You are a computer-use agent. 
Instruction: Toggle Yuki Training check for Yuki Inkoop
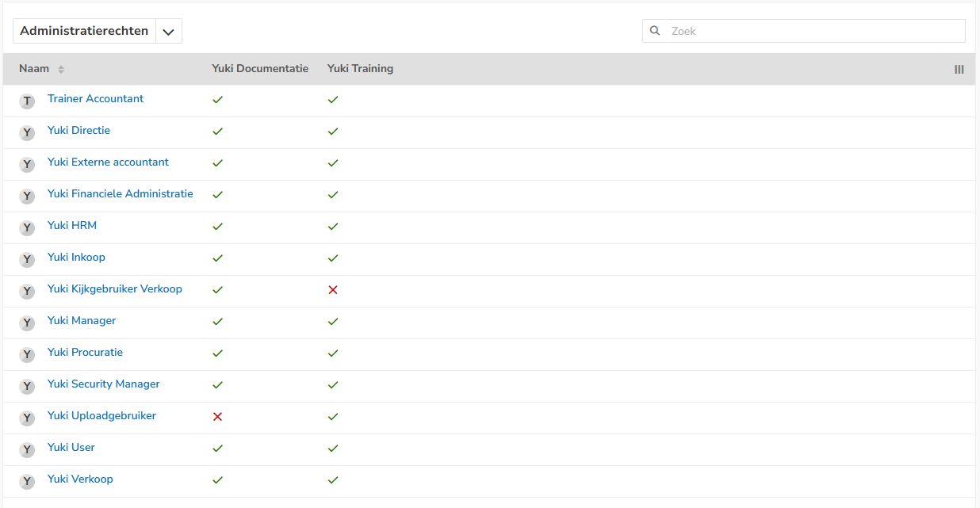tap(333, 258)
